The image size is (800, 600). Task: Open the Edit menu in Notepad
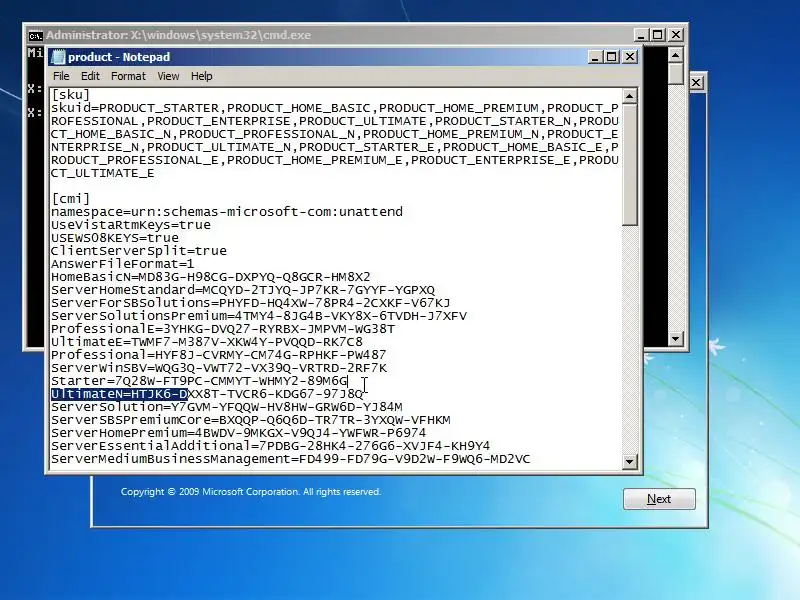coord(90,76)
